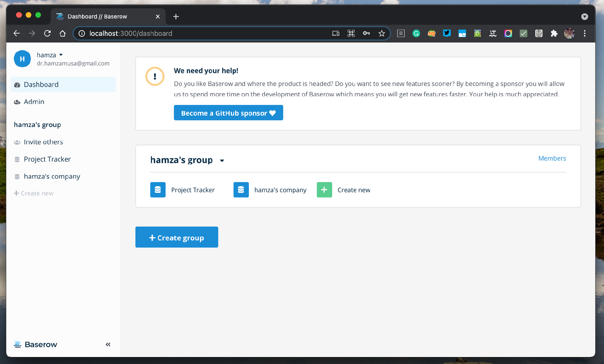604x364 pixels.
Task: Click the H user avatar circle
Action: [x=22, y=59]
